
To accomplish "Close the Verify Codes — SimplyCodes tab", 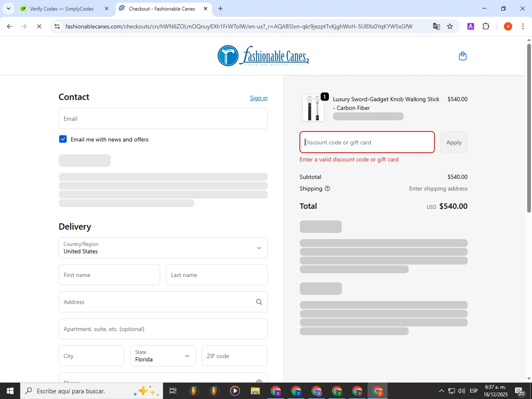I will click(x=106, y=9).
